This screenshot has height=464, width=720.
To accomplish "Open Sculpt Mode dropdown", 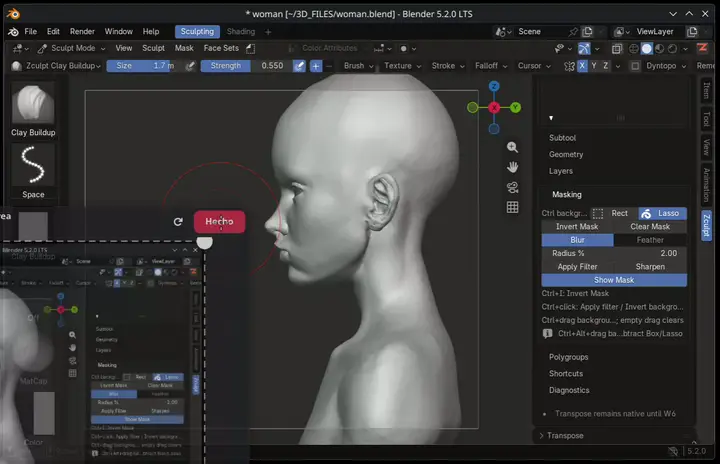I will click(x=73, y=48).
